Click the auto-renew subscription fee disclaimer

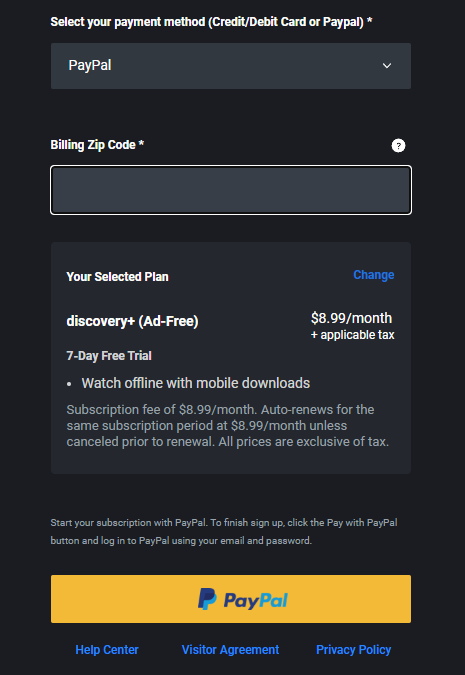click(x=228, y=425)
